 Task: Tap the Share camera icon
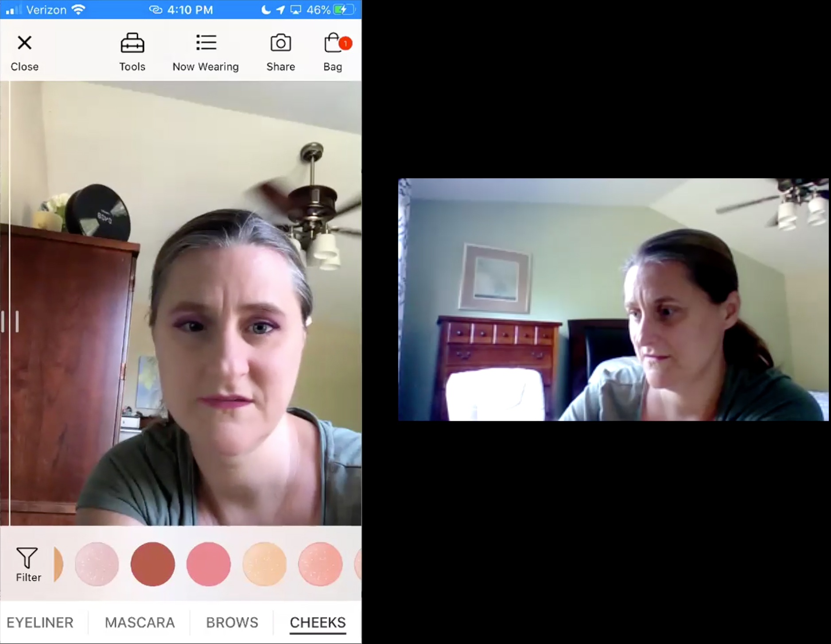pyautogui.click(x=280, y=52)
